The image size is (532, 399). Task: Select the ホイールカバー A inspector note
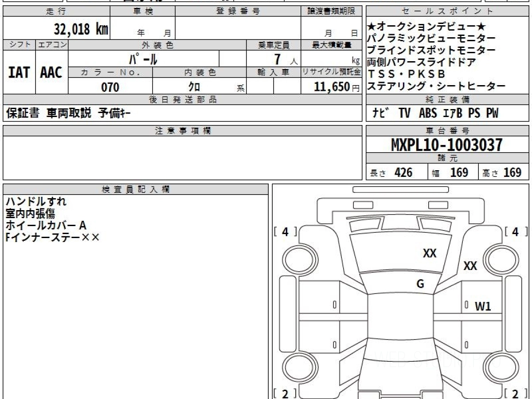pyautogui.click(x=46, y=225)
